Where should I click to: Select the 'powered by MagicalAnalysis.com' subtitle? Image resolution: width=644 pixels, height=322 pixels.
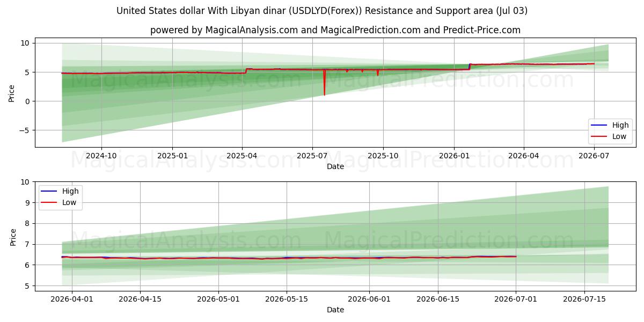(335, 30)
